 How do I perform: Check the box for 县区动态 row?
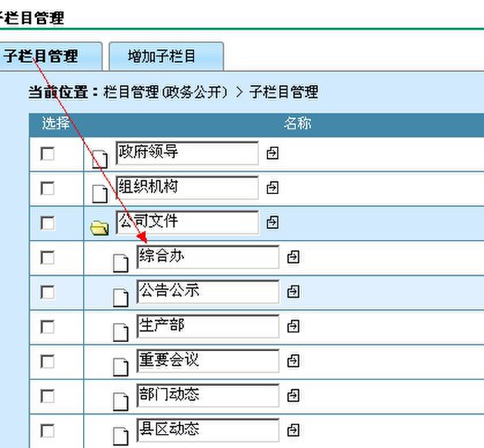click(47, 431)
